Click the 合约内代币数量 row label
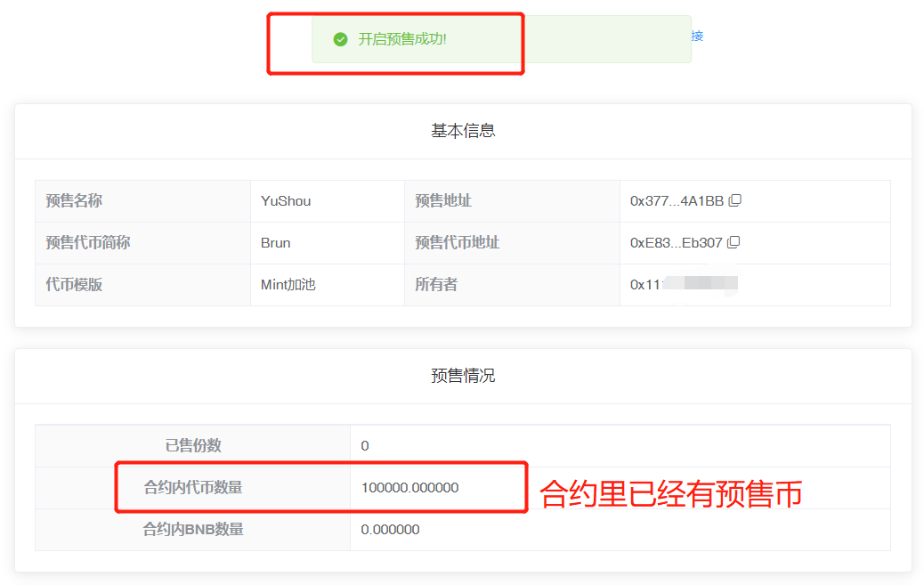The image size is (924, 585). tap(193, 488)
